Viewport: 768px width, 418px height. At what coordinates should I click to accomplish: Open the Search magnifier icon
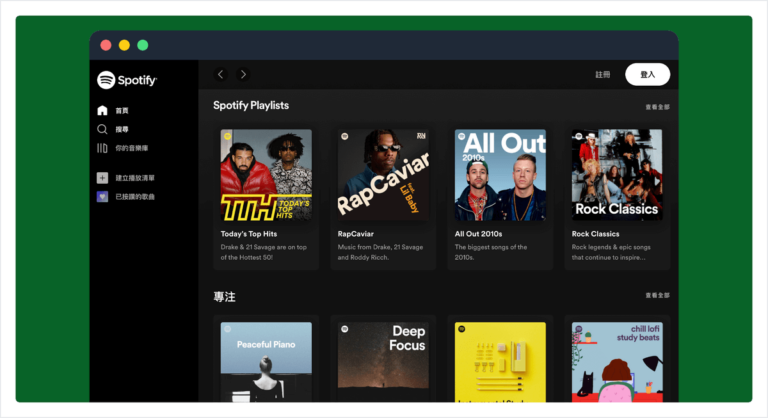[x=102, y=129]
